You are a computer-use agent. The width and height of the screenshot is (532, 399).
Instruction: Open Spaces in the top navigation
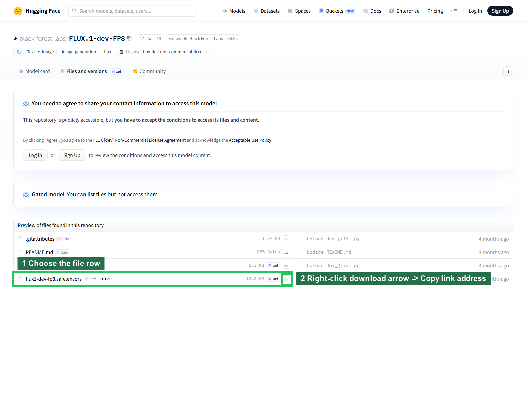pos(299,11)
